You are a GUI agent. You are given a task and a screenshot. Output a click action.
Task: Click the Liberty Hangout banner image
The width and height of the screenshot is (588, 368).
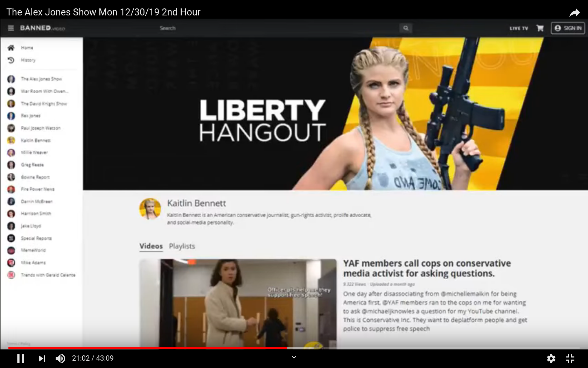335,114
